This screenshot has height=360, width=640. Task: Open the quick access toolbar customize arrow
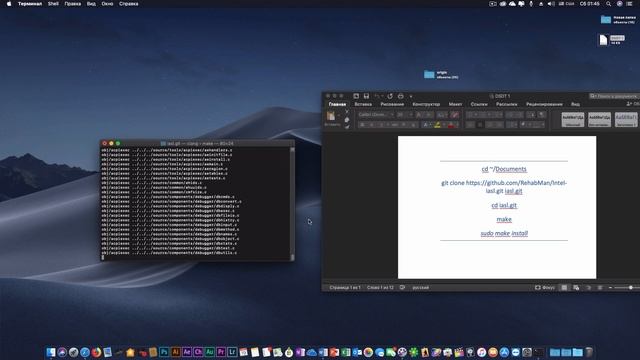coord(411,96)
